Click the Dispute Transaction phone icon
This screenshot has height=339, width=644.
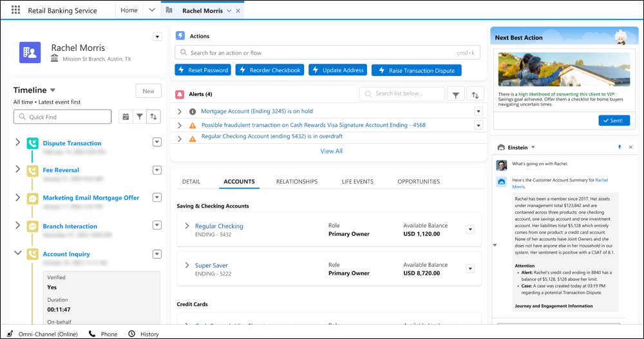(x=32, y=143)
